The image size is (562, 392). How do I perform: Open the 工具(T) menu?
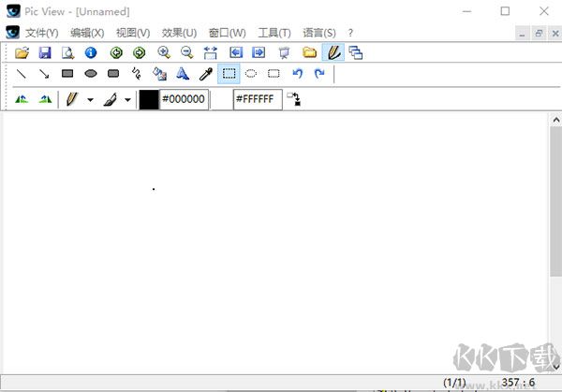(x=274, y=33)
